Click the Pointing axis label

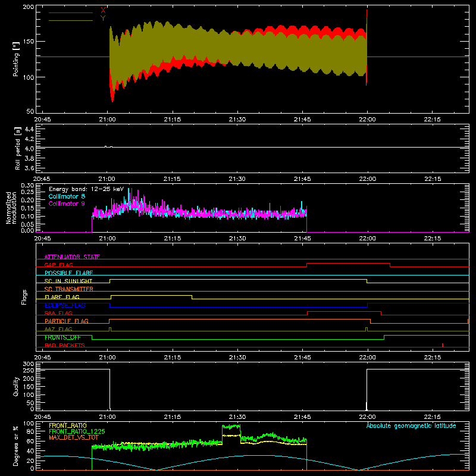tap(16, 59)
